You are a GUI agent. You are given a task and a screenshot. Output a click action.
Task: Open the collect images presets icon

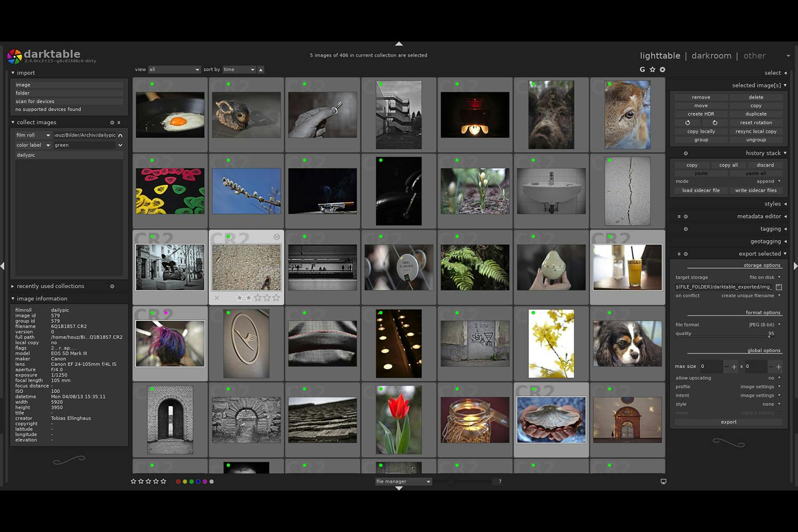[x=119, y=122]
